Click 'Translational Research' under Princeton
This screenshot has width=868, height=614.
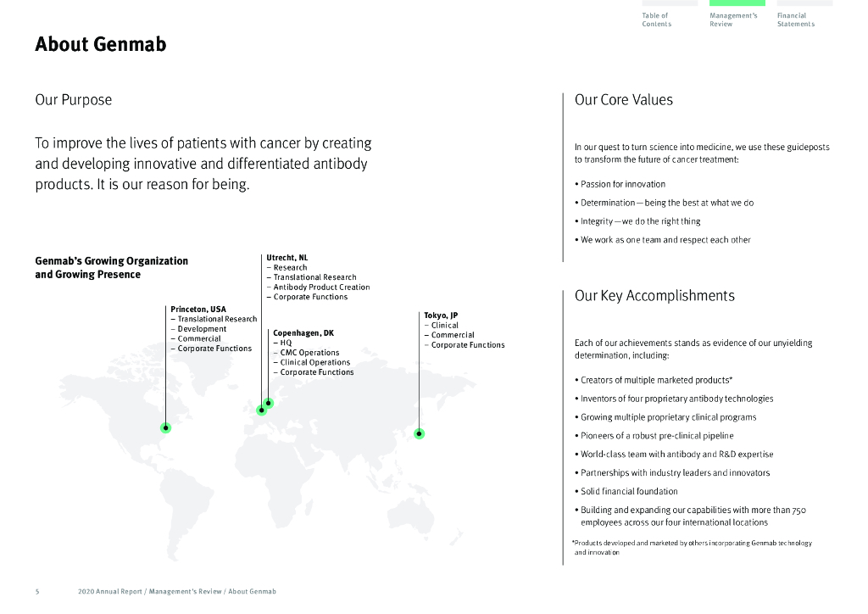tap(214, 319)
